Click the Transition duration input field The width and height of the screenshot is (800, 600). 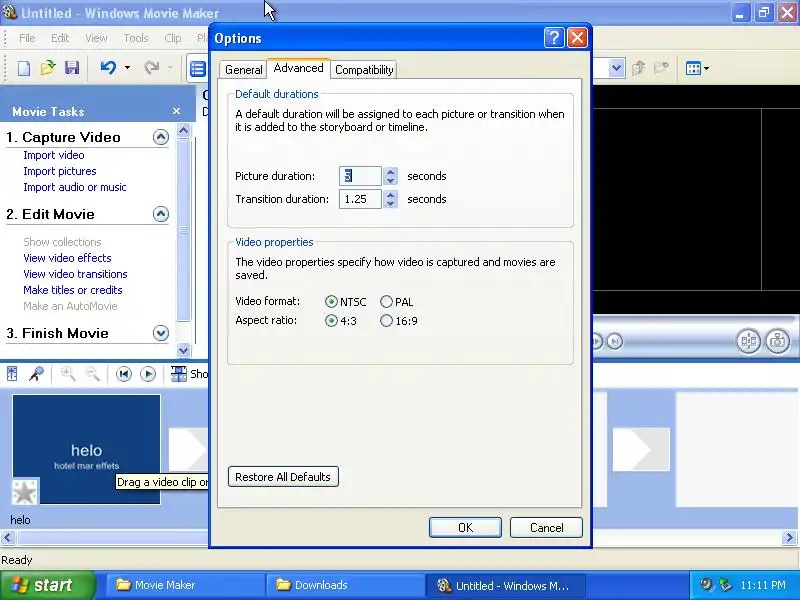(360, 199)
